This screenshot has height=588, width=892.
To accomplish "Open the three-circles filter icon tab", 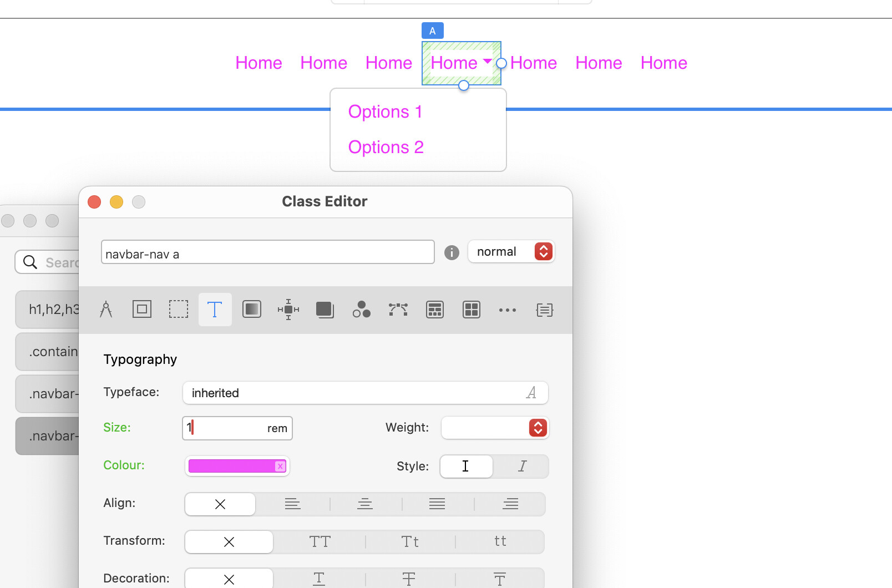I will (x=362, y=310).
